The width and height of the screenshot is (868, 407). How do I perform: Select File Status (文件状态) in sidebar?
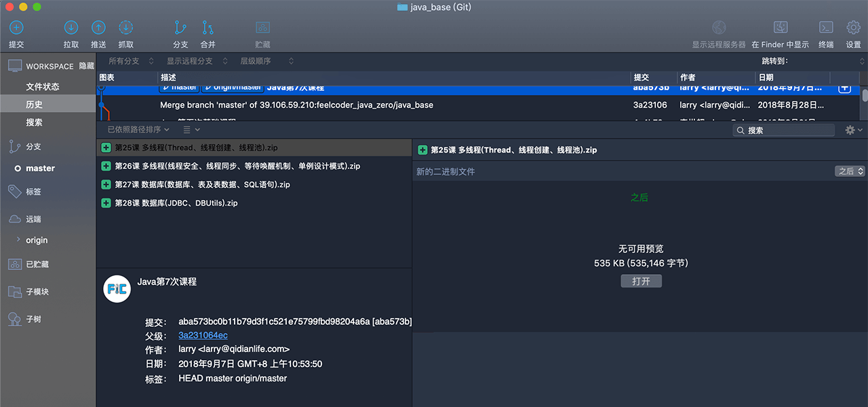pyautogui.click(x=43, y=87)
